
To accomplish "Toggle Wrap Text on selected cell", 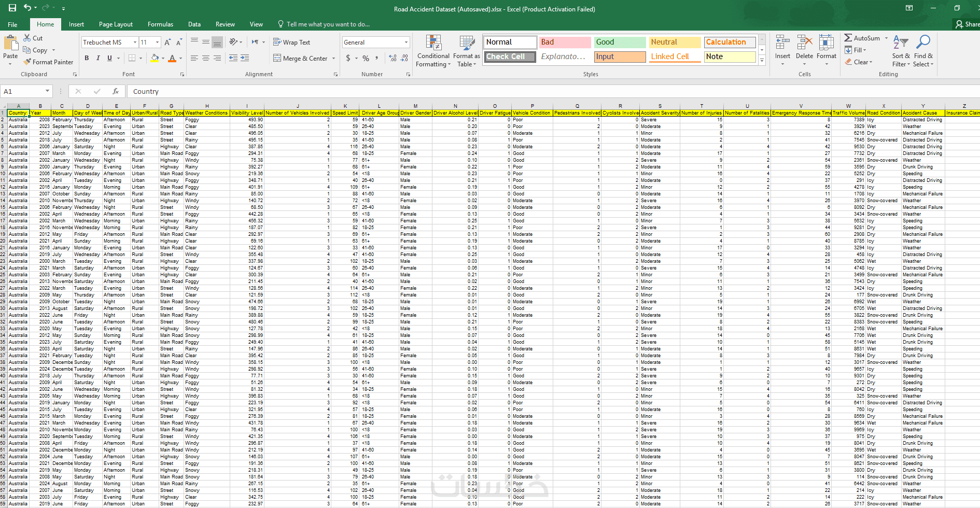I will 291,43.
